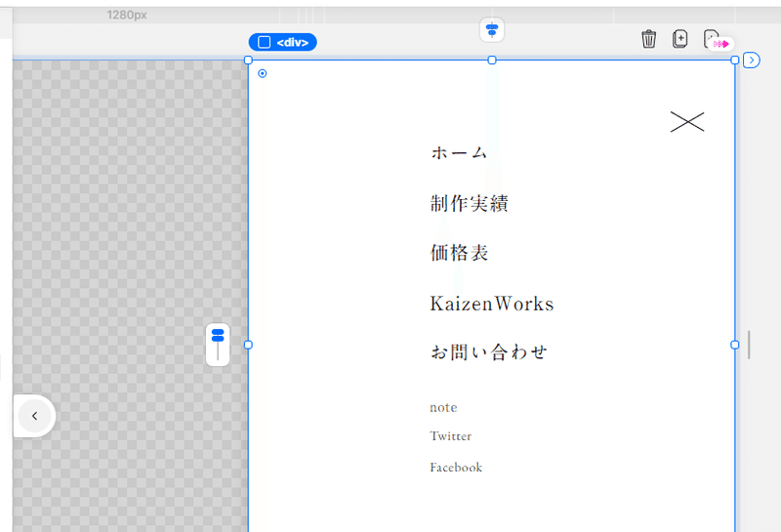The width and height of the screenshot is (781, 532).
Task: Close the menu with X icon
Action: 687,122
